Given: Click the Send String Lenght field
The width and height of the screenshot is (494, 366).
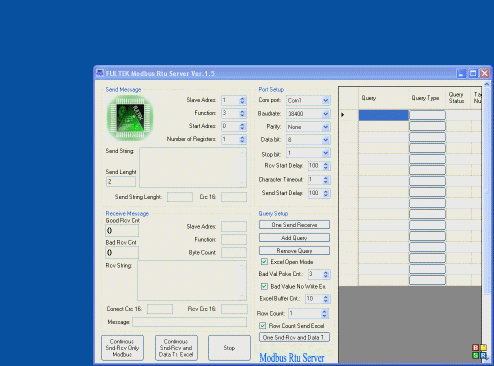Looking at the screenshot, I should click(180, 197).
